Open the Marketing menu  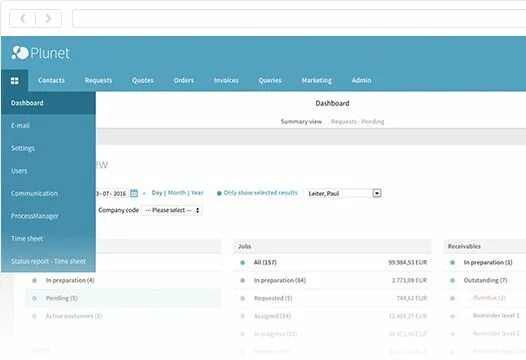(316, 81)
